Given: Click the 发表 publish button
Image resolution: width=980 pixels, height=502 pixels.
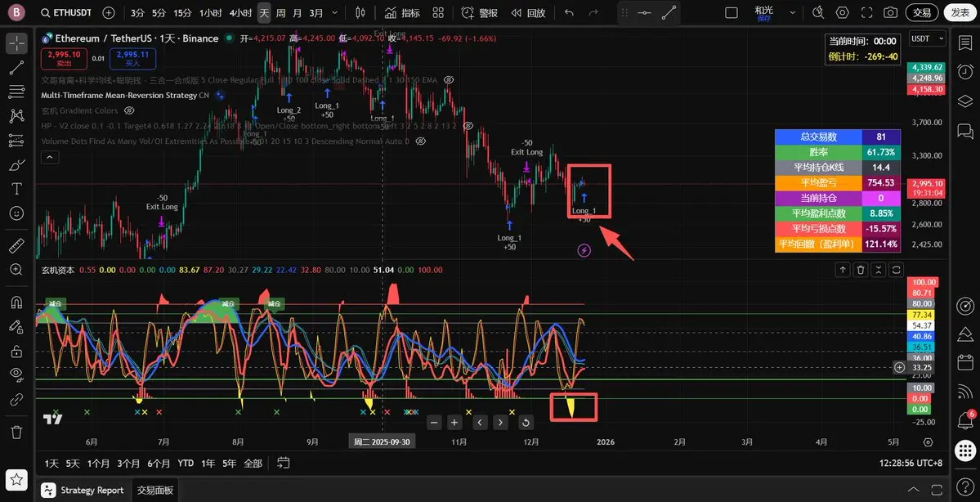Looking at the screenshot, I should click(x=960, y=12).
